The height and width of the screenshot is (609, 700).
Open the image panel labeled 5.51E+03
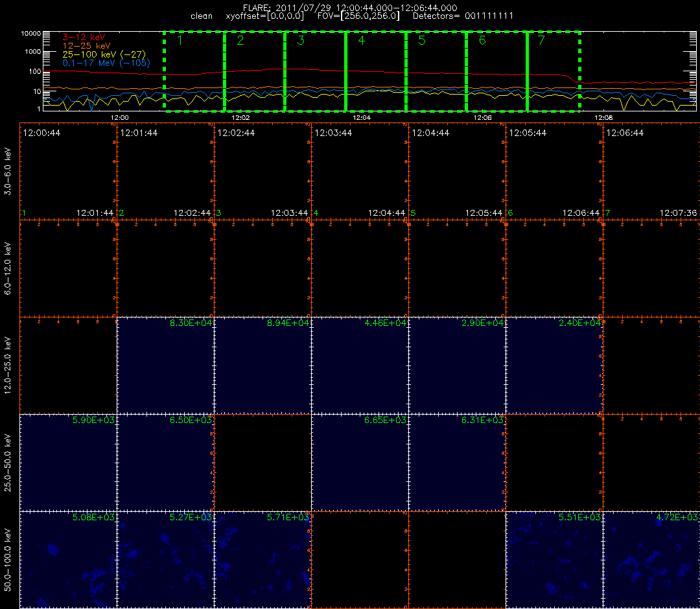point(554,560)
